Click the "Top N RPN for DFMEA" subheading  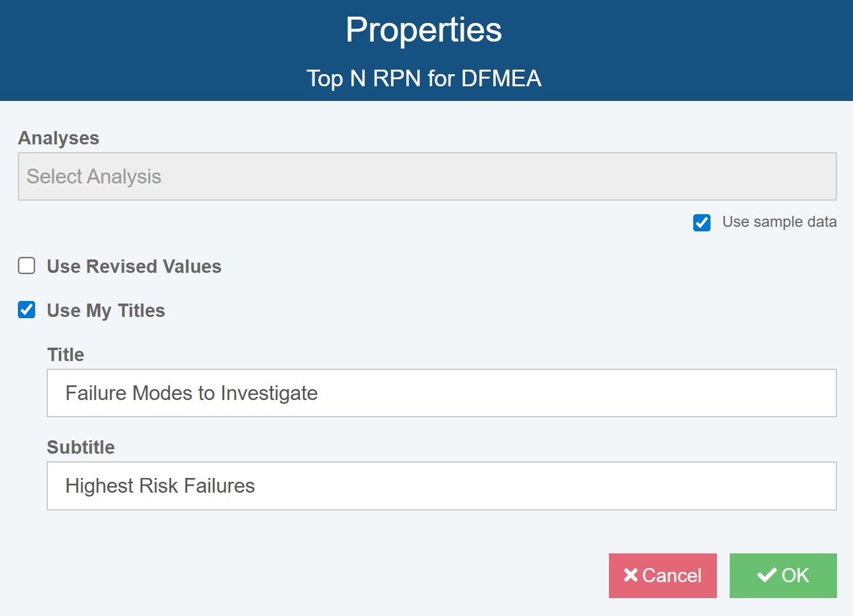coord(424,79)
